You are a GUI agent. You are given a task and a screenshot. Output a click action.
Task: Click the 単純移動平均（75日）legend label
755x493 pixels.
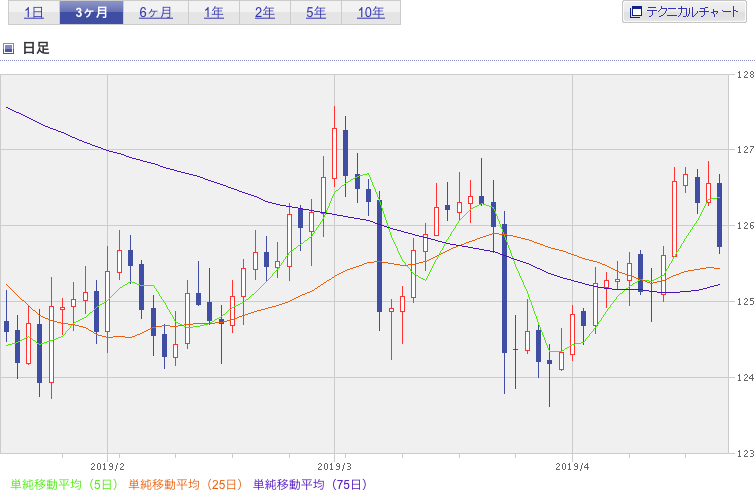click(311, 484)
